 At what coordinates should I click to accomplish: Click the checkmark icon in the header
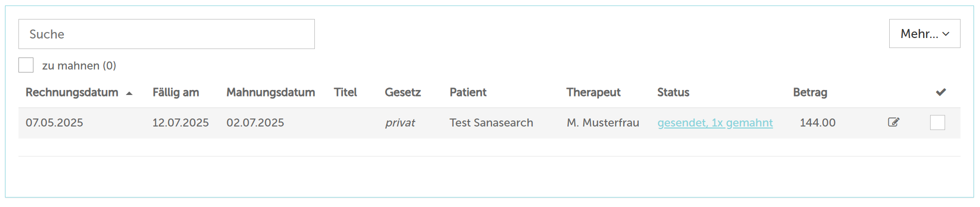tap(941, 92)
